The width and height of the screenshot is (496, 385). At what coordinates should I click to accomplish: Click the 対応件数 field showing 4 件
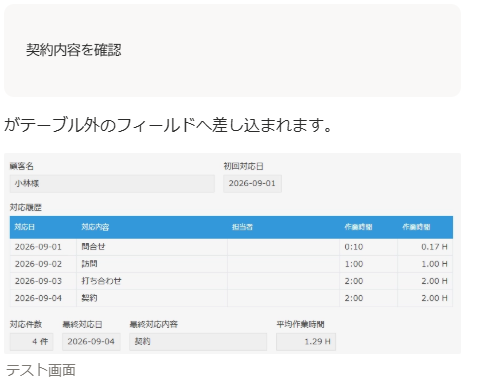31,342
